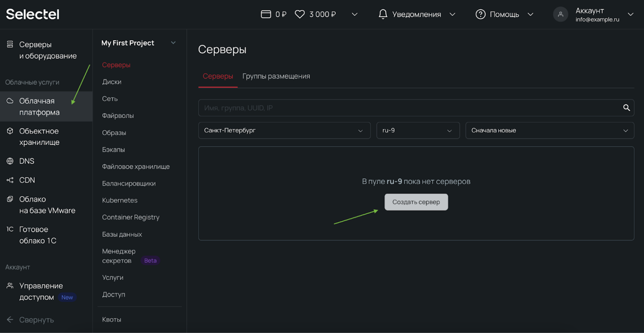
Task: Click the bonus heart icon
Action: [299, 14]
